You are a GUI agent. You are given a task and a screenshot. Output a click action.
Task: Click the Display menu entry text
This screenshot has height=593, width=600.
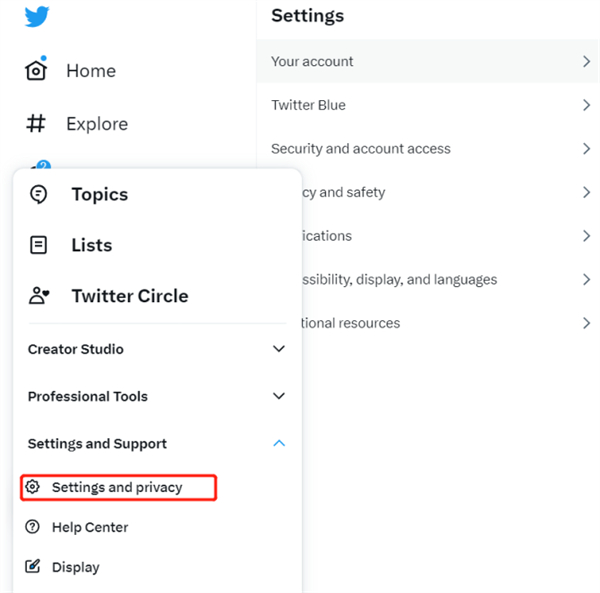tap(76, 567)
